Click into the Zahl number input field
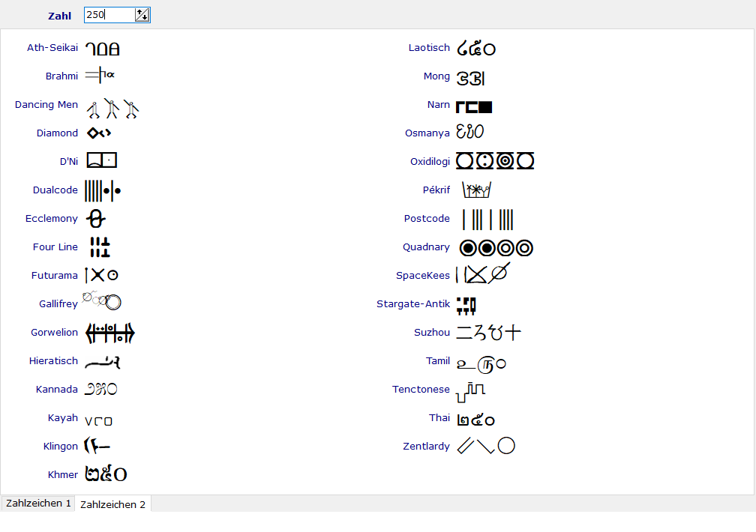 [x=109, y=15]
